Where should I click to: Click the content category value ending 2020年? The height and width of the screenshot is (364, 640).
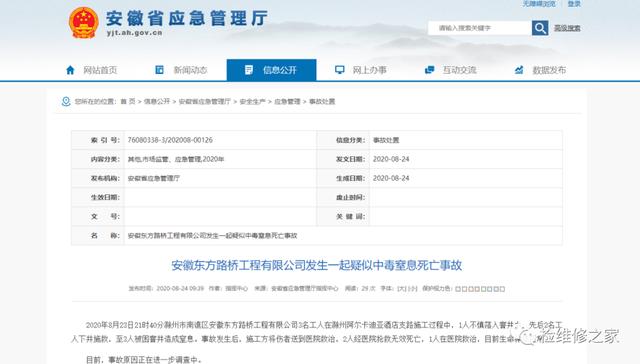click(x=176, y=159)
